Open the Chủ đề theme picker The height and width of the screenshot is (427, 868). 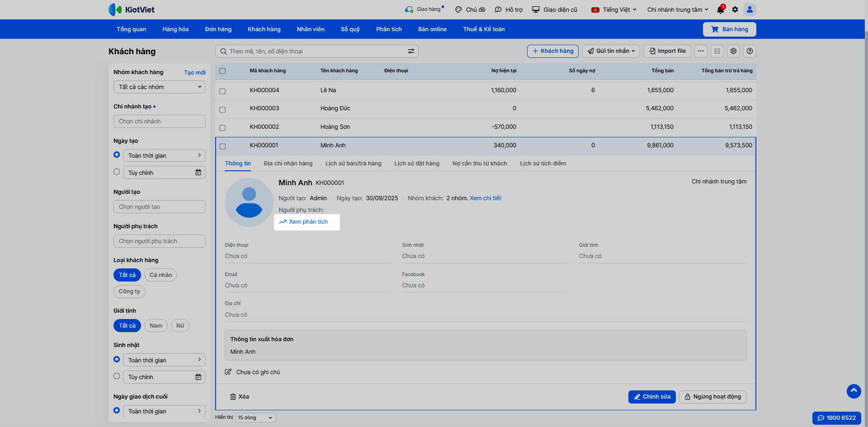(x=470, y=9)
